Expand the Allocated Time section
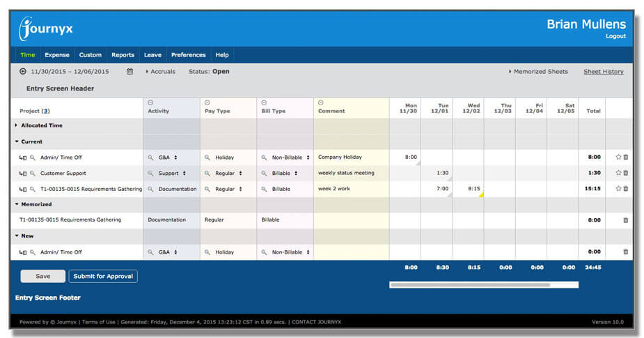Screen dimensions: 644x338 coord(16,125)
